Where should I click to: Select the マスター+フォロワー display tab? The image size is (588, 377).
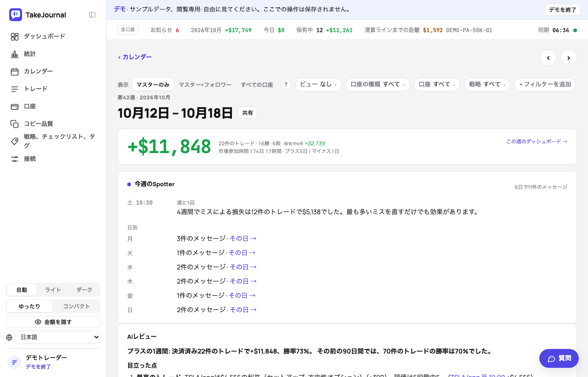[205, 85]
